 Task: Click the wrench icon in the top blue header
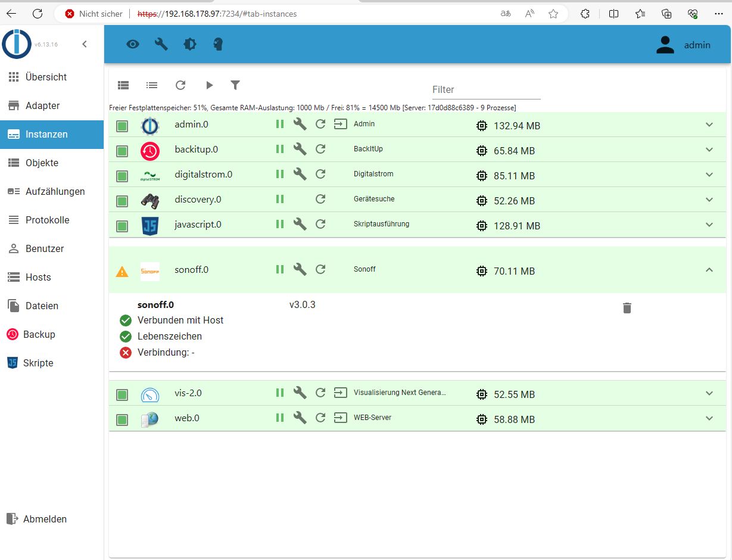(x=161, y=44)
